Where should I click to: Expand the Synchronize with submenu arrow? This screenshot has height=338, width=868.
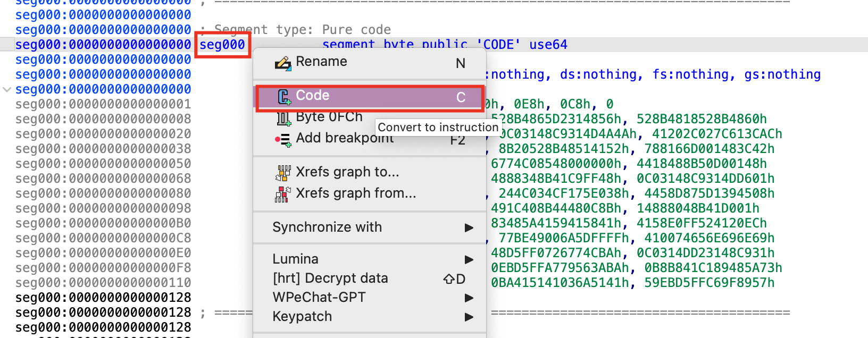pos(469,227)
